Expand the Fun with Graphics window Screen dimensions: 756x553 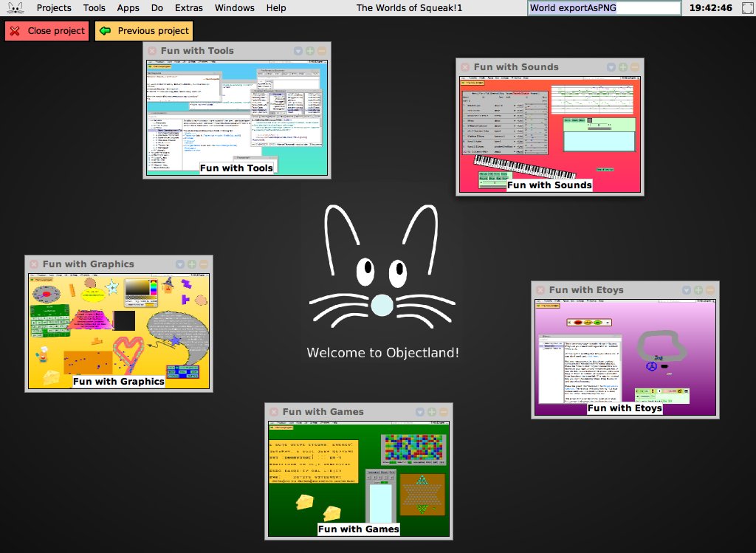click(x=192, y=264)
